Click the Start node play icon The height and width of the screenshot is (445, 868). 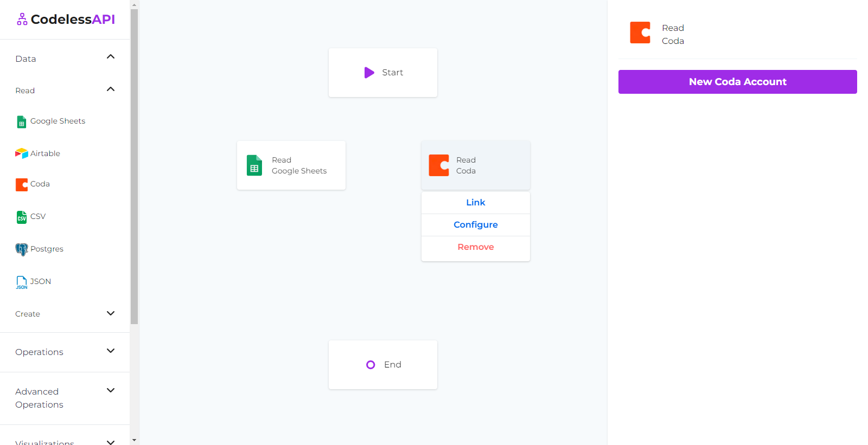[x=369, y=73]
